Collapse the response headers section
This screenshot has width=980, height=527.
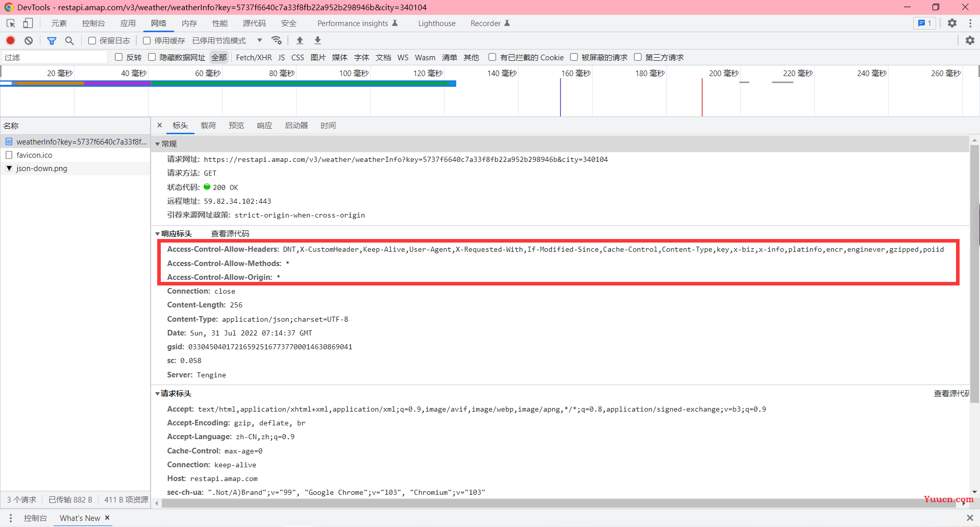[158, 234]
